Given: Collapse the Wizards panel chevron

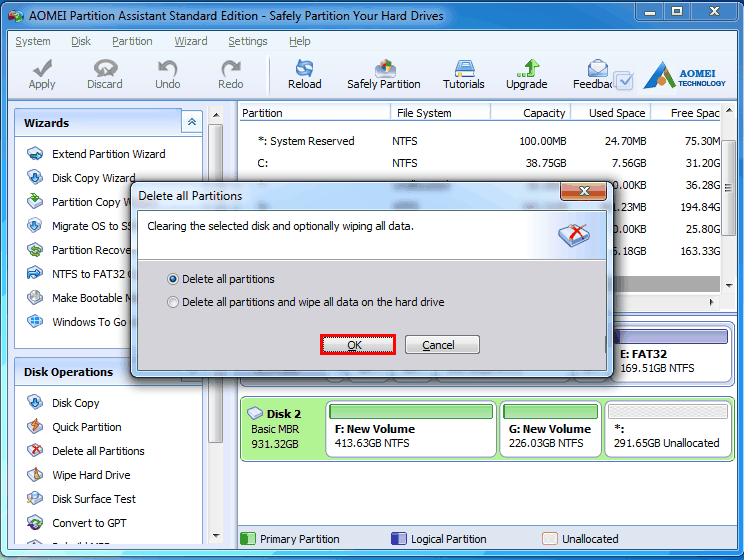Looking at the screenshot, I should [x=192, y=122].
